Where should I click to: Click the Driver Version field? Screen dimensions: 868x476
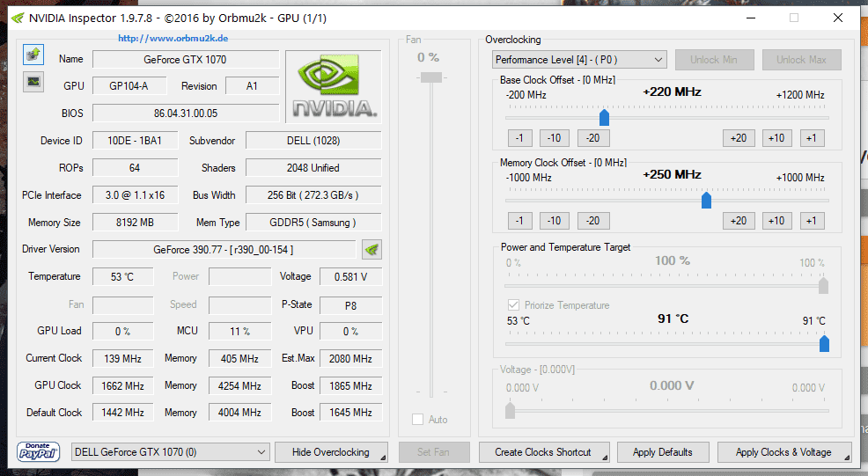(x=224, y=250)
